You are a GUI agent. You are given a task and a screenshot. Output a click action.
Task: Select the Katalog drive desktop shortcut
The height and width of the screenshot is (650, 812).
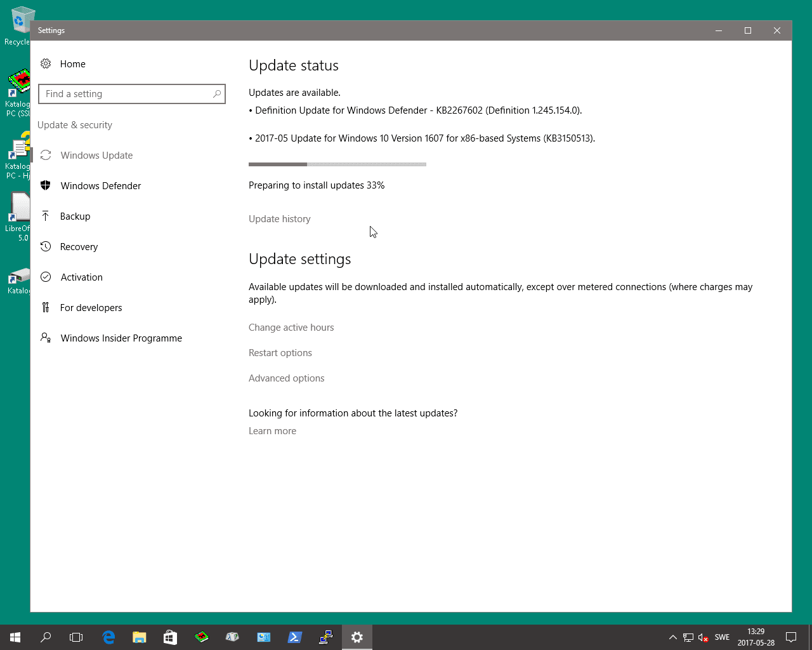click(x=18, y=281)
